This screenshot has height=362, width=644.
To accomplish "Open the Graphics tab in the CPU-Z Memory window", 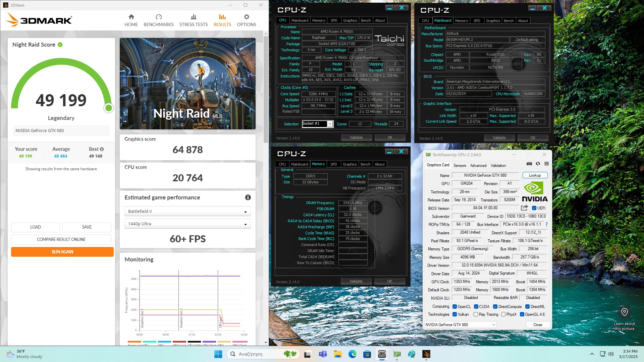I will pyautogui.click(x=350, y=164).
